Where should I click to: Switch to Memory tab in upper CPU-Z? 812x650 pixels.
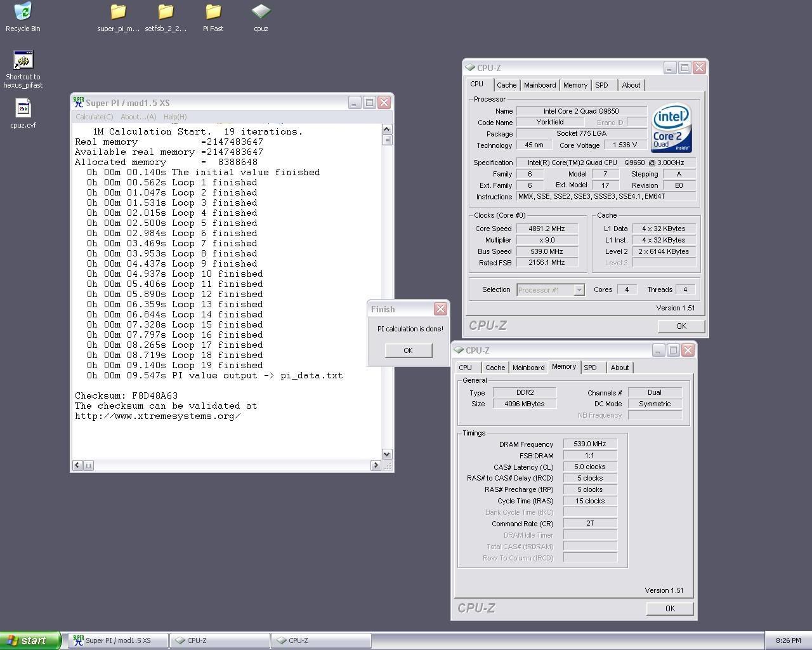click(x=575, y=85)
